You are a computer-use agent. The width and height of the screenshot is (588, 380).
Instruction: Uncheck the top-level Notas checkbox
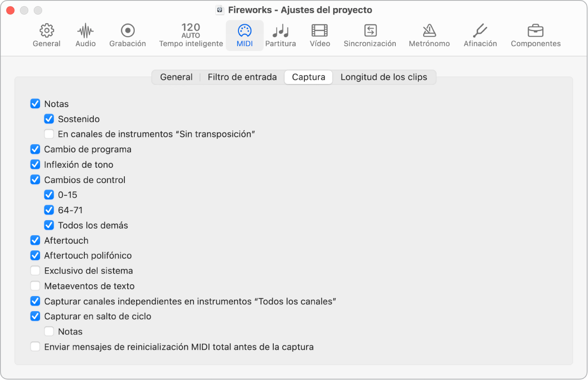pyautogui.click(x=35, y=104)
